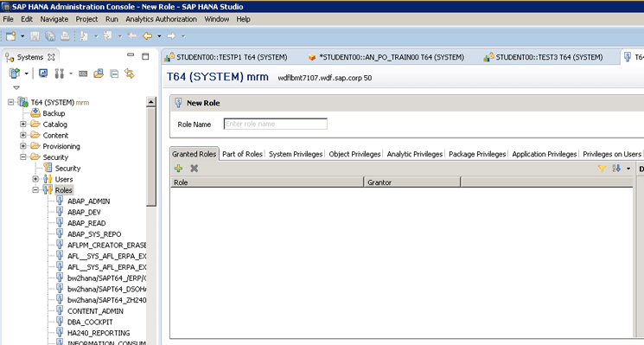This screenshot has width=644, height=345.
Task: Open the Back history dropdown arrow
Action: point(159,36)
